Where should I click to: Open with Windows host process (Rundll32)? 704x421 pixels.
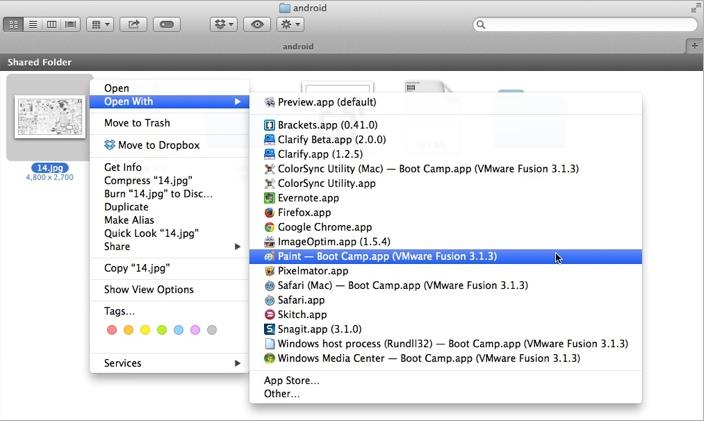pos(445,344)
